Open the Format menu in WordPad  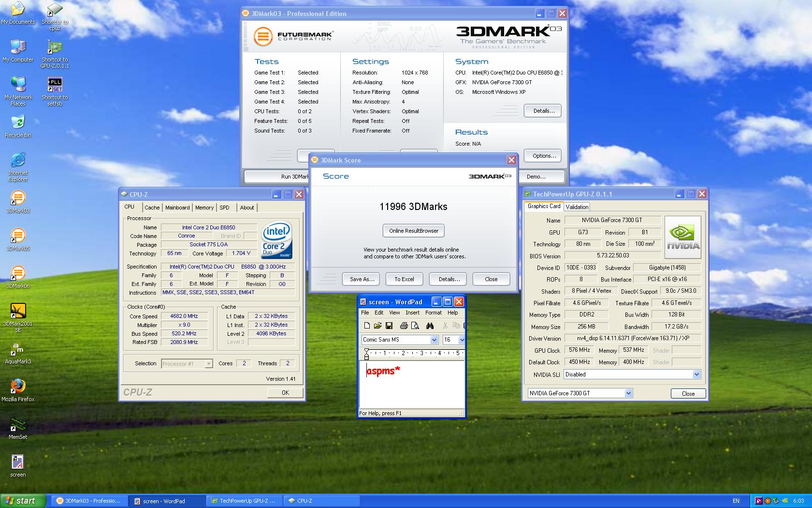pyautogui.click(x=434, y=313)
